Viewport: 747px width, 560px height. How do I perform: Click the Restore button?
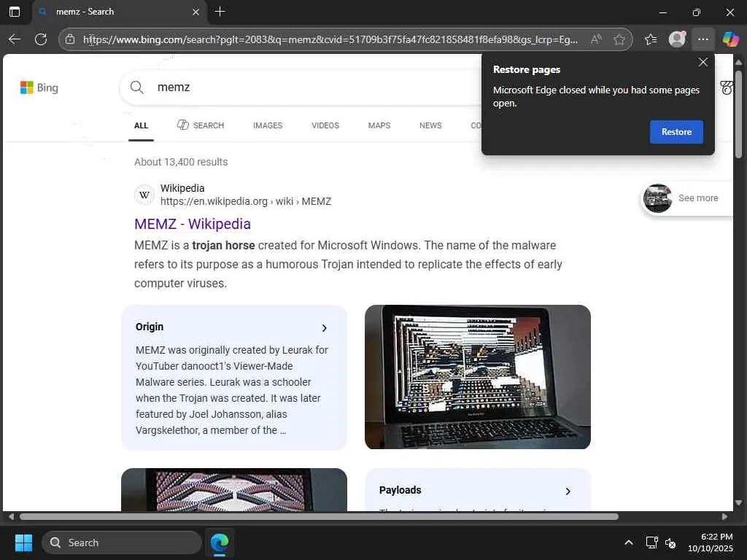(x=676, y=132)
